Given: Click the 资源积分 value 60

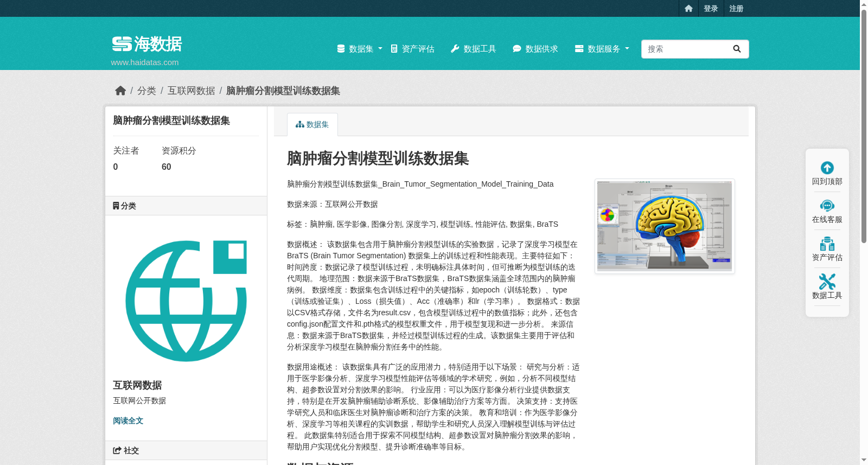Looking at the screenshot, I should (167, 167).
